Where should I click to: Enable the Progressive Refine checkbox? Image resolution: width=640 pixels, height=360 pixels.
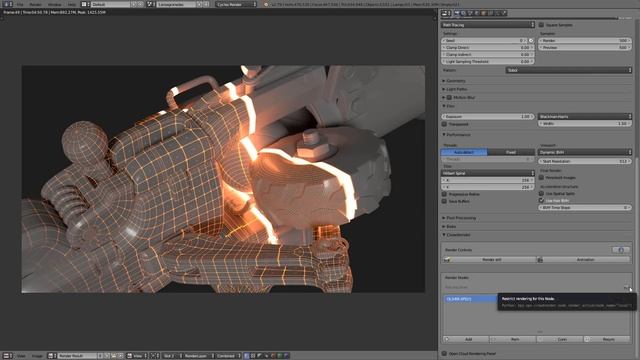pyautogui.click(x=444, y=194)
